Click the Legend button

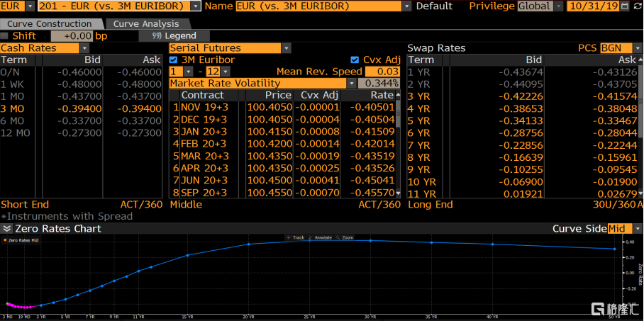coord(174,35)
